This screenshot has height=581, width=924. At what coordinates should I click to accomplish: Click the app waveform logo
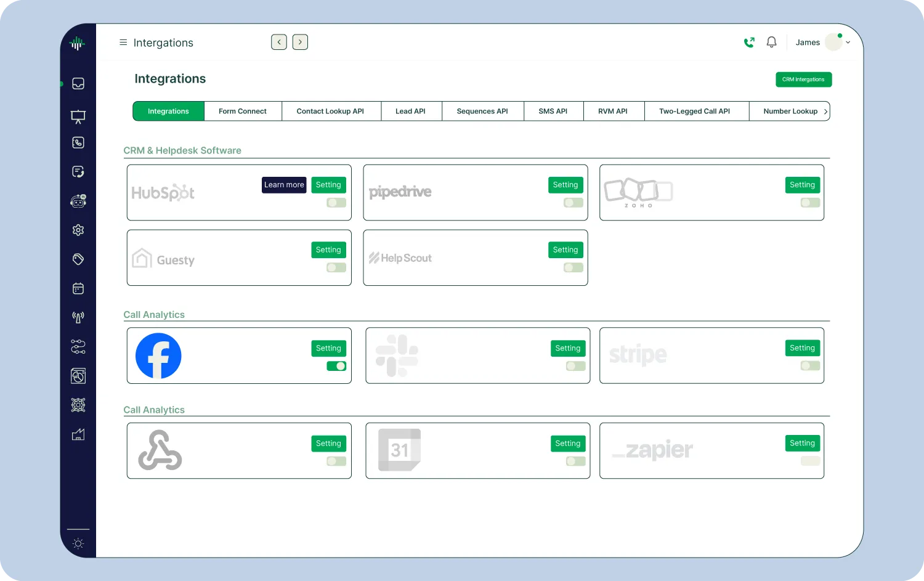tap(77, 43)
